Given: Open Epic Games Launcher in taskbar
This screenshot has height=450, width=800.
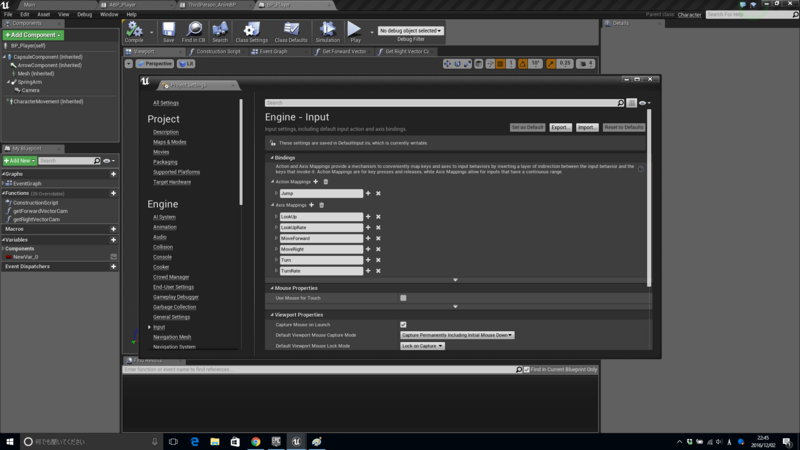Looking at the screenshot, I should pos(276,442).
